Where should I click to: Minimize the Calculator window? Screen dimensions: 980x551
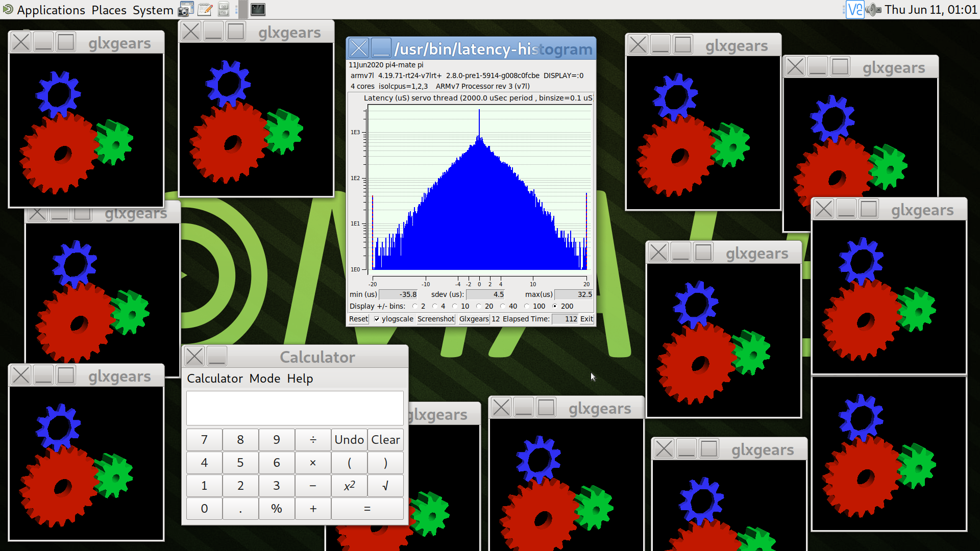[x=217, y=356]
